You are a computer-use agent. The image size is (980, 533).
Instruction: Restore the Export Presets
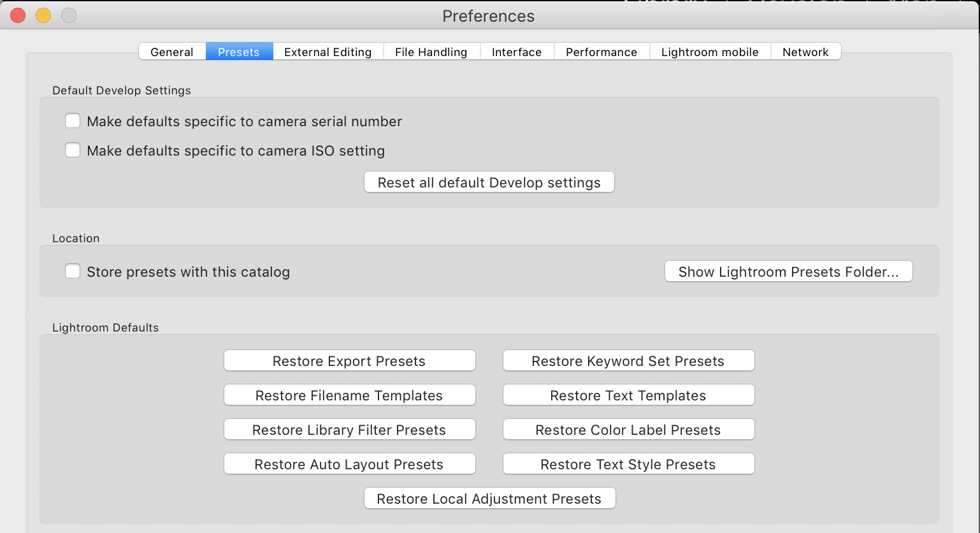tap(350, 361)
